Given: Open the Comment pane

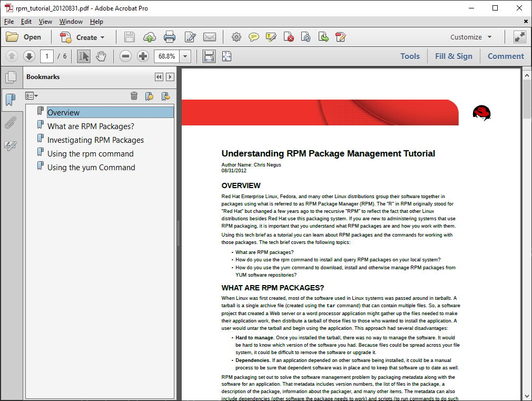Looking at the screenshot, I should pyautogui.click(x=506, y=56).
